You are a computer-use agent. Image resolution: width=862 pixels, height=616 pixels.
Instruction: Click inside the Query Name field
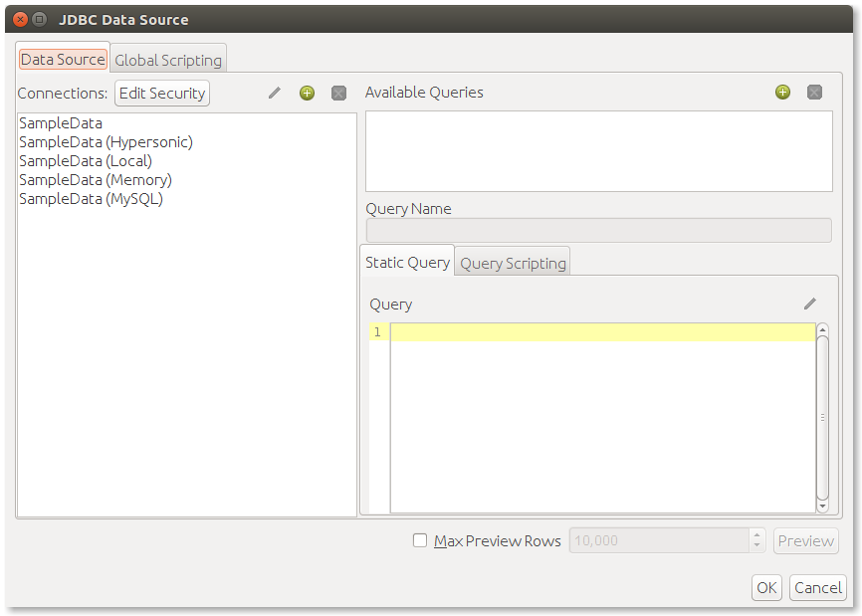pyautogui.click(x=598, y=230)
